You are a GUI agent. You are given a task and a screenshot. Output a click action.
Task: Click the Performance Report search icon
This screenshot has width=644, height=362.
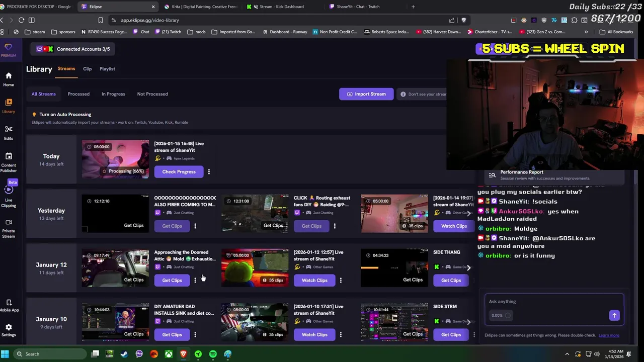point(492,175)
